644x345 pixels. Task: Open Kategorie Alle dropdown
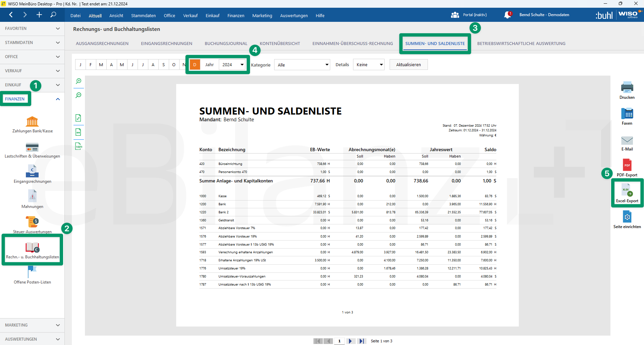point(302,65)
